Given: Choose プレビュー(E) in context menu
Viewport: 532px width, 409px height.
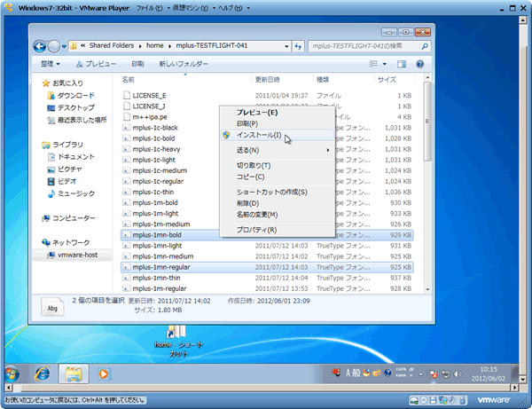Looking at the screenshot, I should (x=277, y=113).
